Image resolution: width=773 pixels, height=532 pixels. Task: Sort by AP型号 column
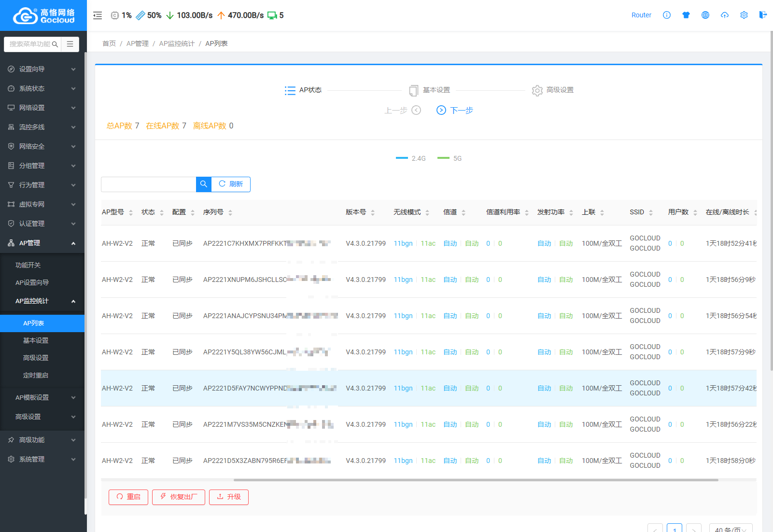tap(131, 212)
